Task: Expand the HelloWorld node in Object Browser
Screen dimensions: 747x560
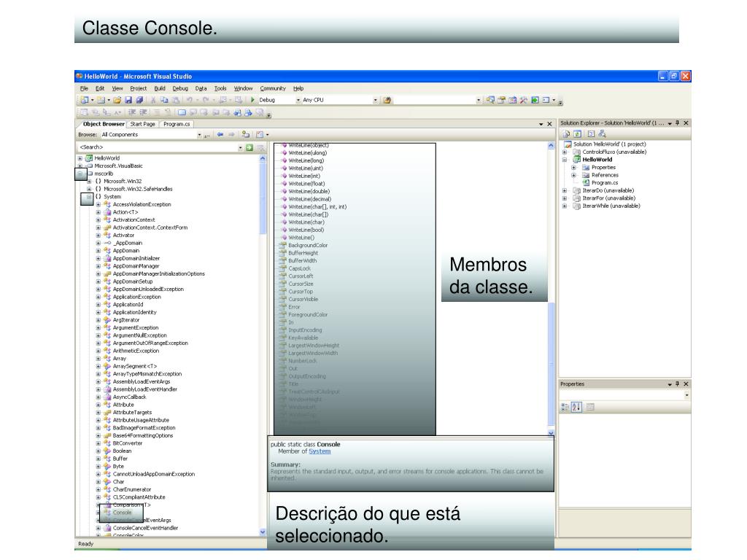Action: coord(80,158)
